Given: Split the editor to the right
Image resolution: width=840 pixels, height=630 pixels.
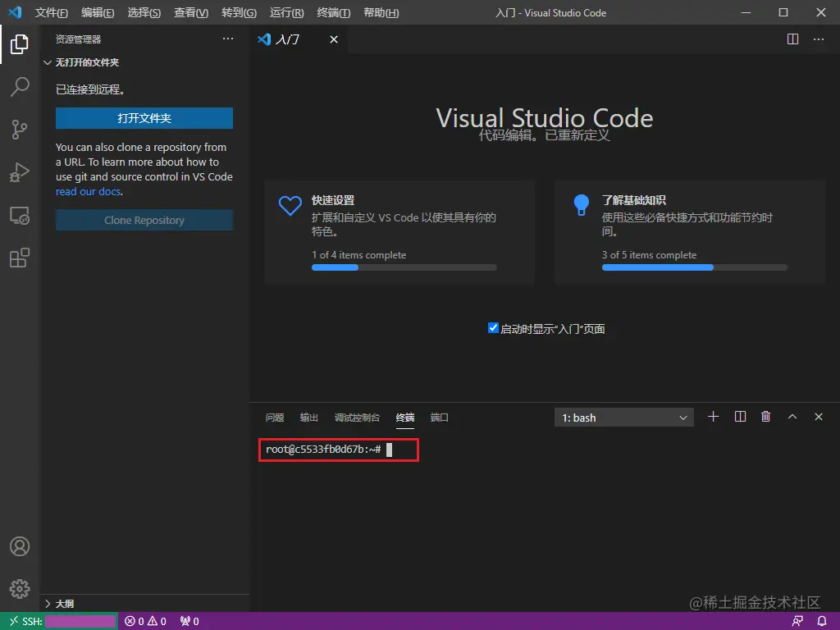Looking at the screenshot, I should (792, 39).
